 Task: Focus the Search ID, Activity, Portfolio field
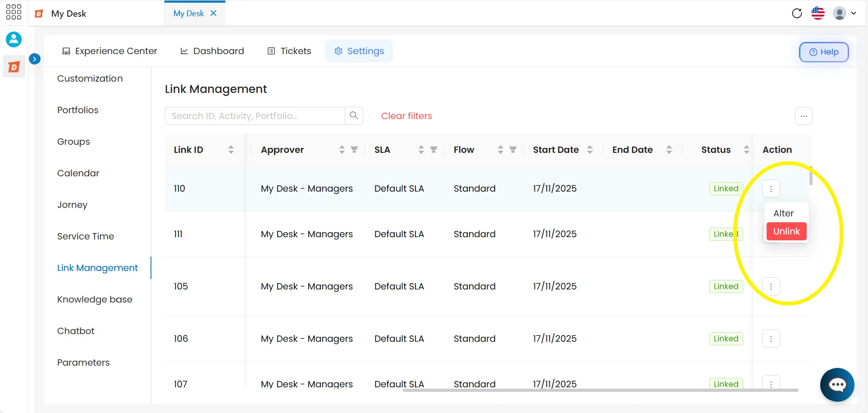coord(255,116)
